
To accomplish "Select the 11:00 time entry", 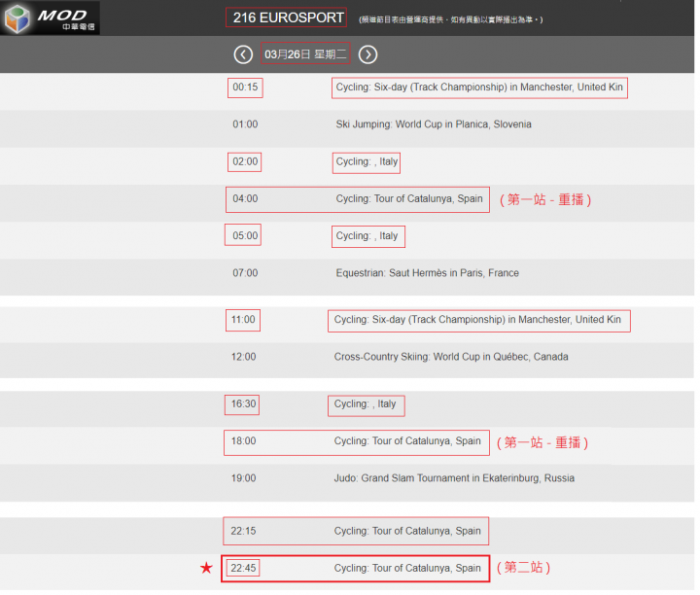I will (243, 320).
